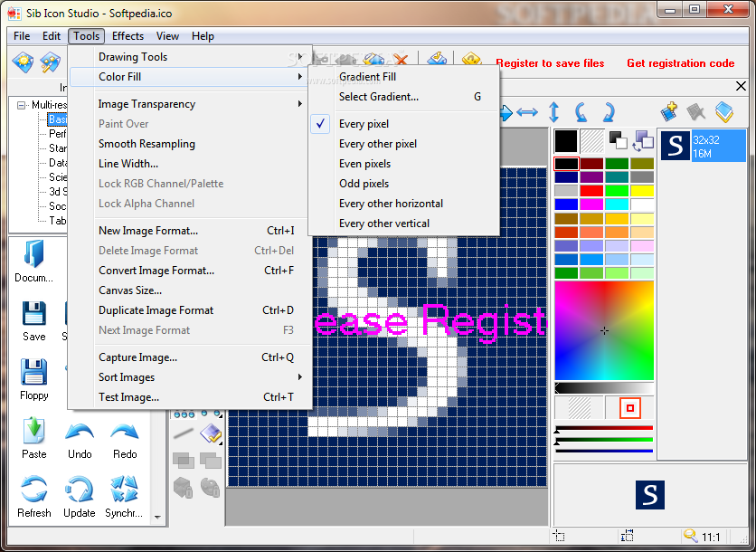Screen dimensions: 756x552
Task: Click the dashed selection icon in status bar
Action: (559, 536)
